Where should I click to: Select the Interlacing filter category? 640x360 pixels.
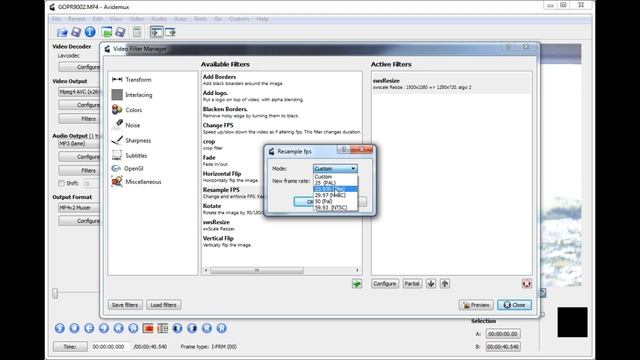tap(132, 95)
